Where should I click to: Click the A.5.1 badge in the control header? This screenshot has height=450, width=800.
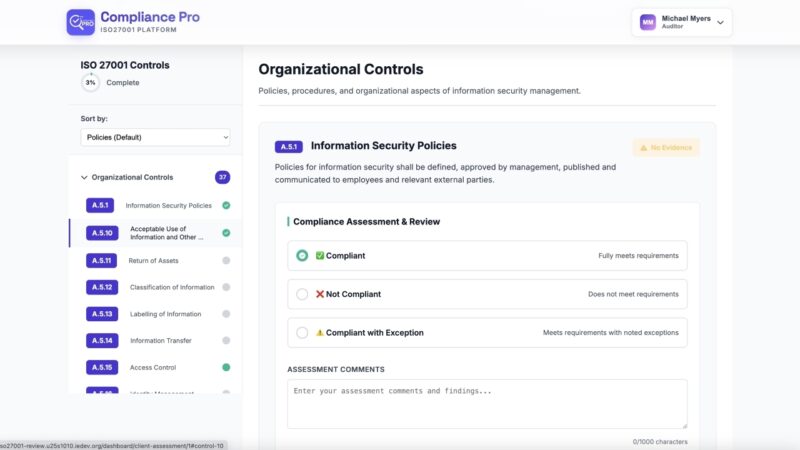(289, 146)
